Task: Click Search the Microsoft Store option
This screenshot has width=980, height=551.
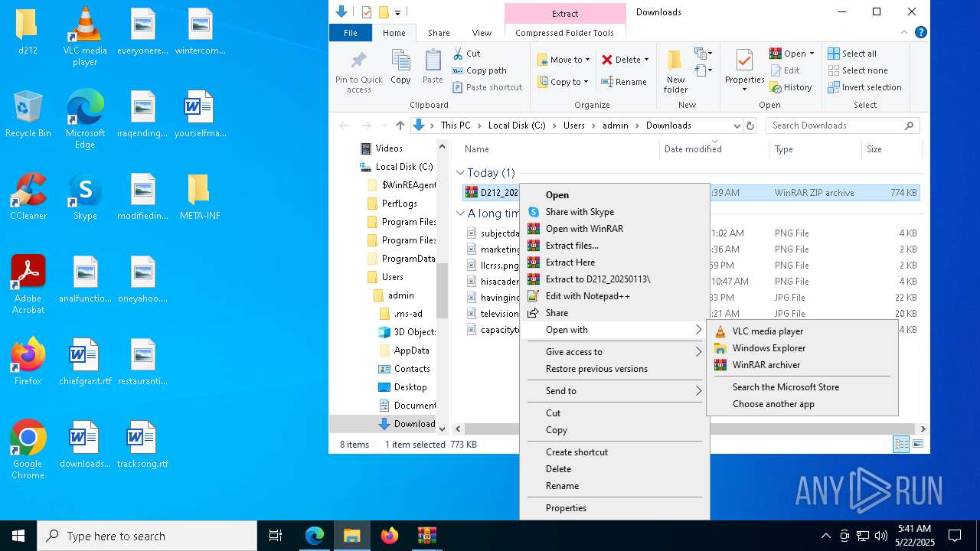Action: point(802,387)
